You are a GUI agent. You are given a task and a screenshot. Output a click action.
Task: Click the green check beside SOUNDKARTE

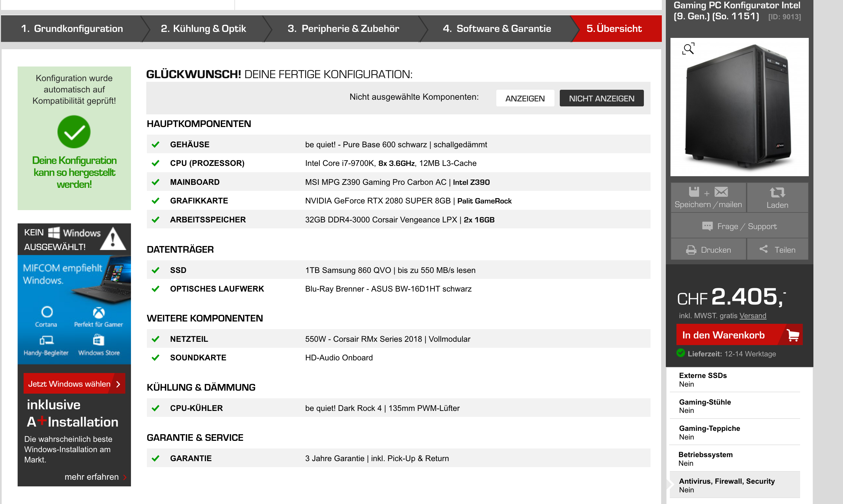[x=156, y=358]
